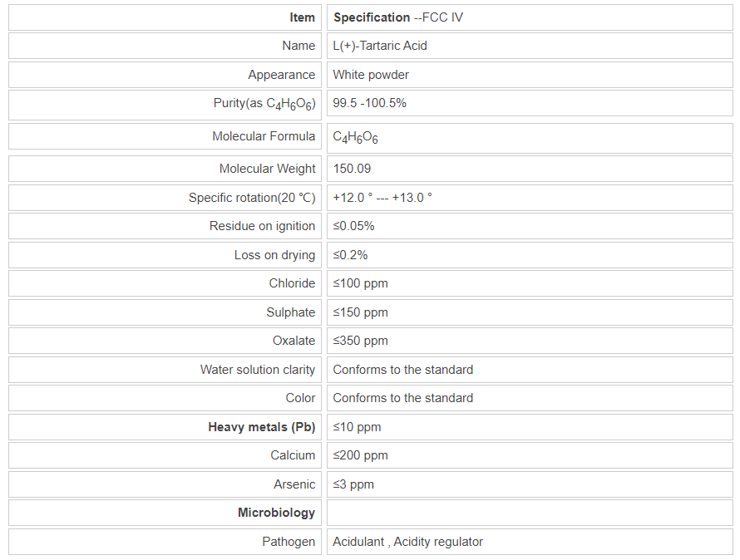
Task: Click the 'Chloride' label cell
Action: pos(292,283)
